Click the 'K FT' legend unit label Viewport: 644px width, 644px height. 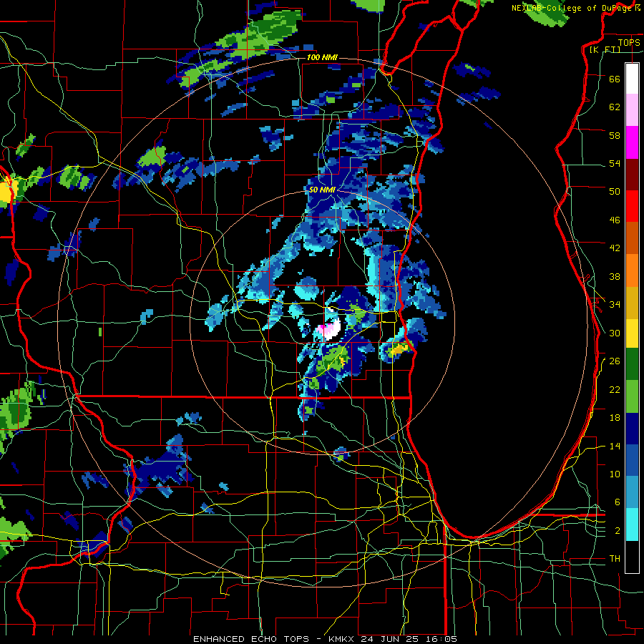[605, 49]
